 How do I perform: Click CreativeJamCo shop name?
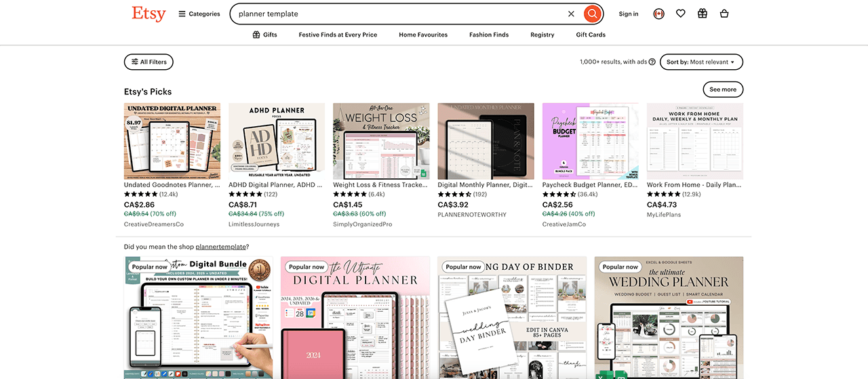pyautogui.click(x=564, y=224)
